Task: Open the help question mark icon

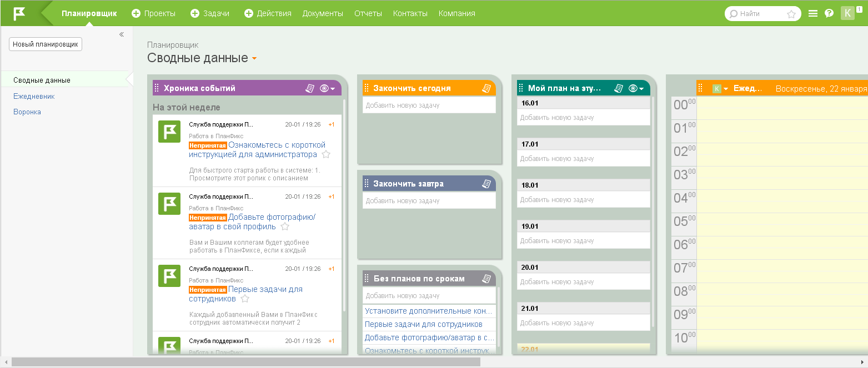Action: (x=829, y=13)
